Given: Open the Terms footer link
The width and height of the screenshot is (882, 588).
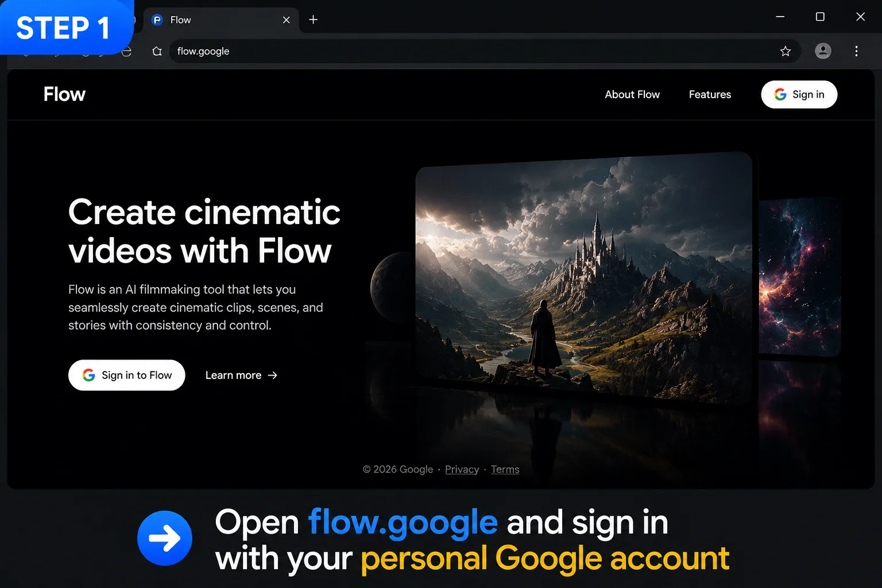Looking at the screenshot, I should [505, 469].
